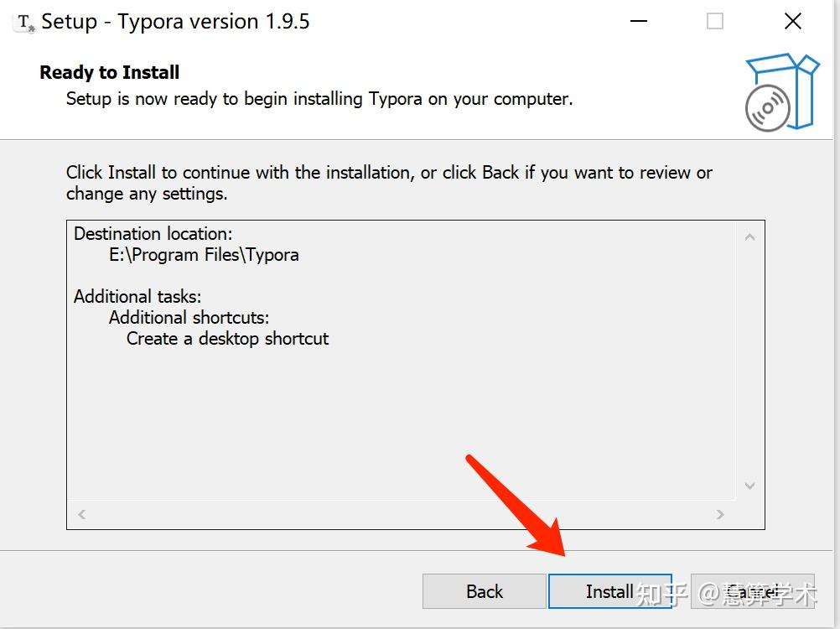The image size is (840, 629).
Task: Click the "Setup - Typora version 1.9.5" title
Action: pos(175,22)
